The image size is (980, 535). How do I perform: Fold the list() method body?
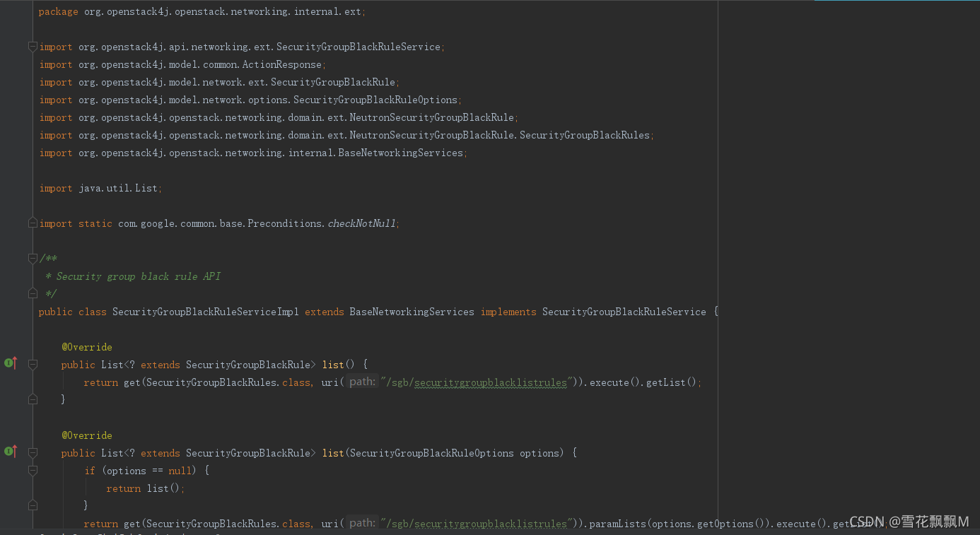coord(33,365)
